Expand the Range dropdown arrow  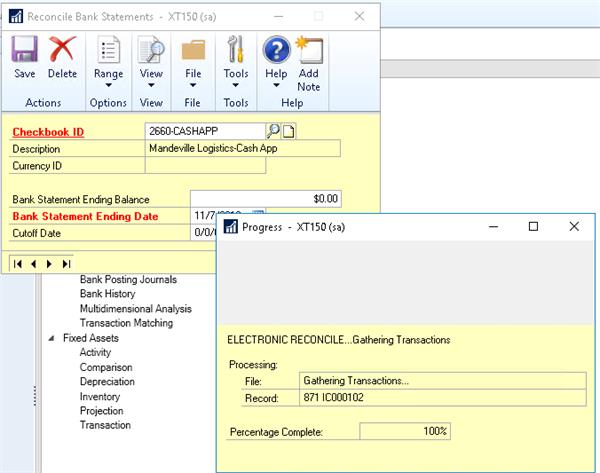point(109,85)
